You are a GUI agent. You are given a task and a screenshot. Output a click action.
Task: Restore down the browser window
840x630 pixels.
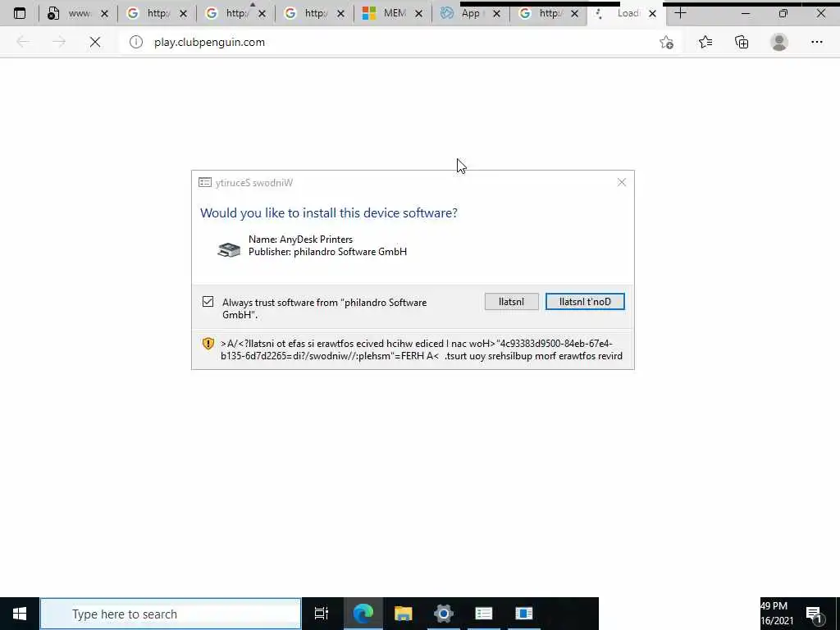point(783,13)
